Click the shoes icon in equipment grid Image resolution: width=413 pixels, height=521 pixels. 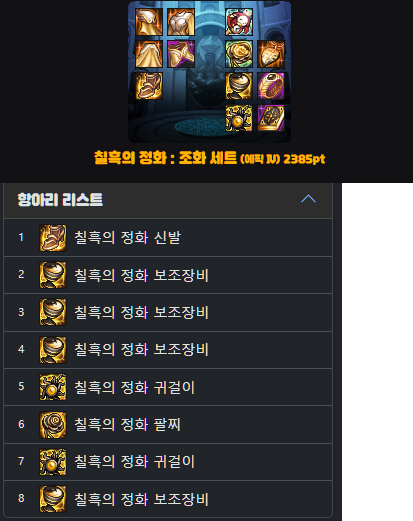point(149,86)
